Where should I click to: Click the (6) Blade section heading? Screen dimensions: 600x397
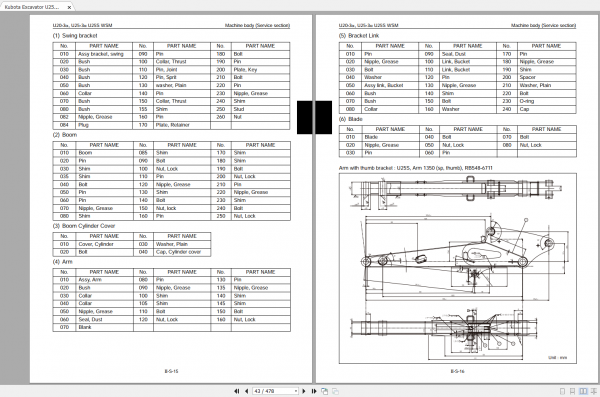tap(351, 119)
